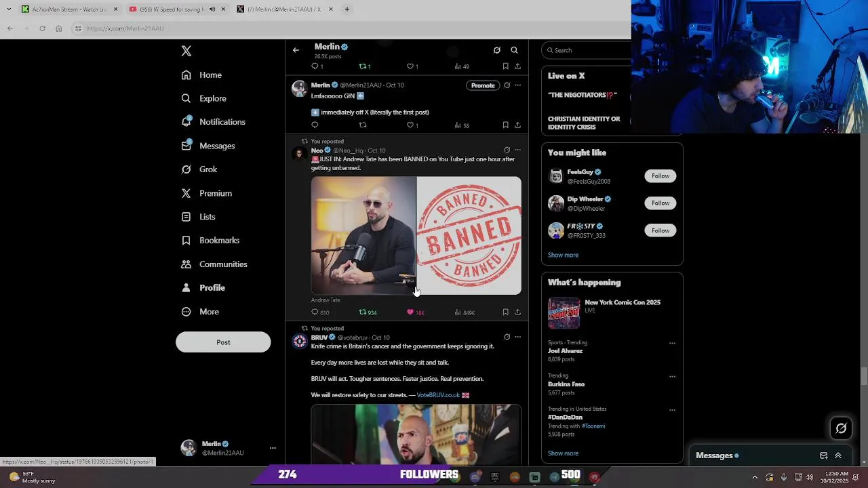View 849K views on Neo's post

click(465, 312)
